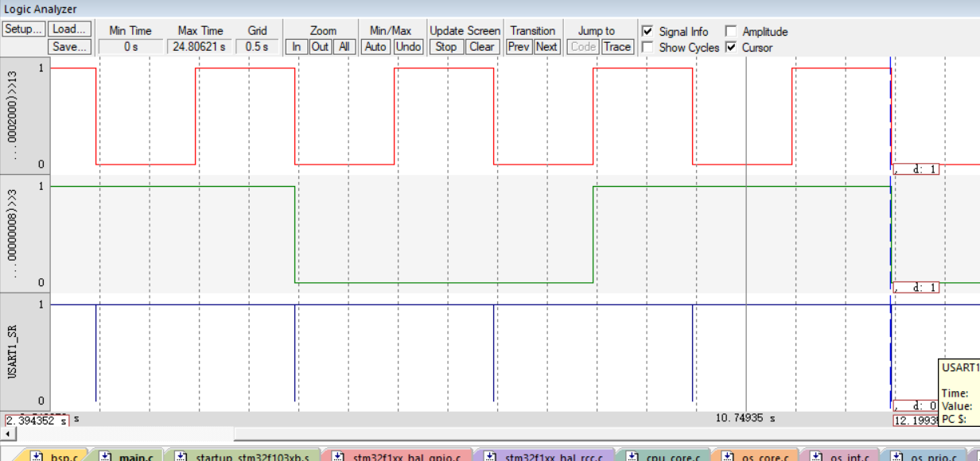Click the blue dashed cursor line
The width and height of the screenshot is (980, 461).
click(x=890, y=235)
